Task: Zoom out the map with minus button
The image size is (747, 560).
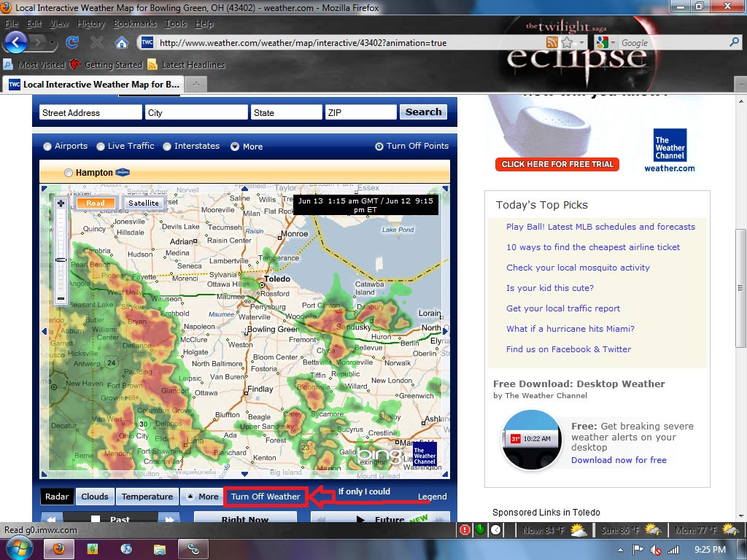Action: (x=61, y=298)
